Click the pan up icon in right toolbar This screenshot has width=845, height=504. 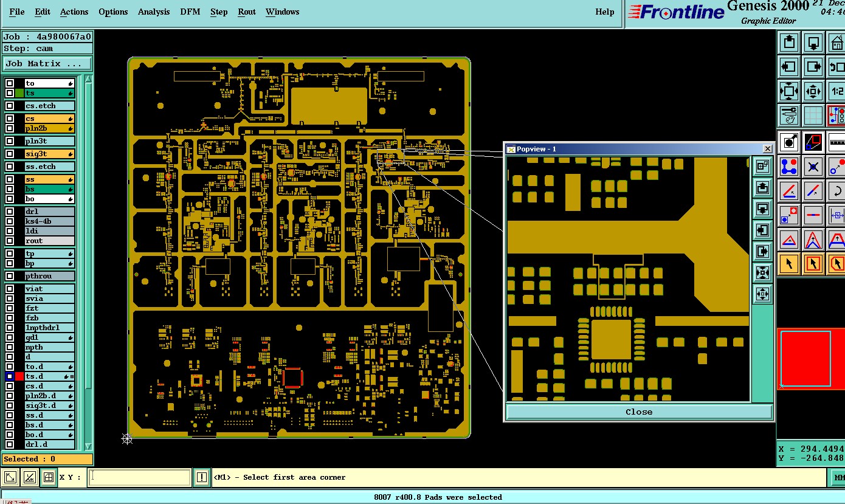[x=789, y=43]
